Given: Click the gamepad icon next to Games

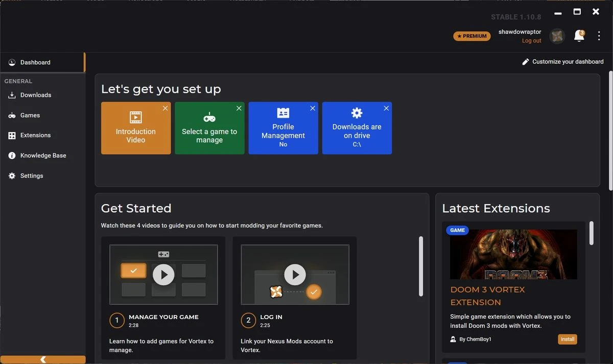Looking at the screenshot, I should point(12,115).
